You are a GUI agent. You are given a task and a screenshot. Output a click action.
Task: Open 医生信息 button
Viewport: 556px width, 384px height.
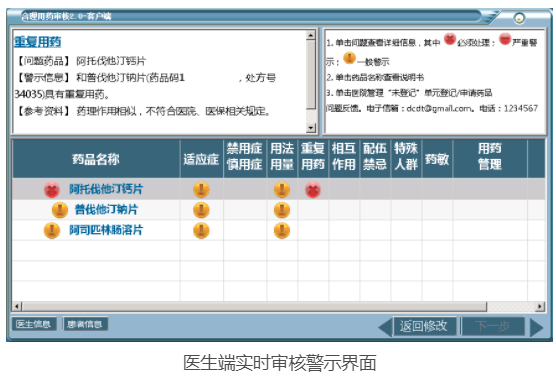[34, 324]
